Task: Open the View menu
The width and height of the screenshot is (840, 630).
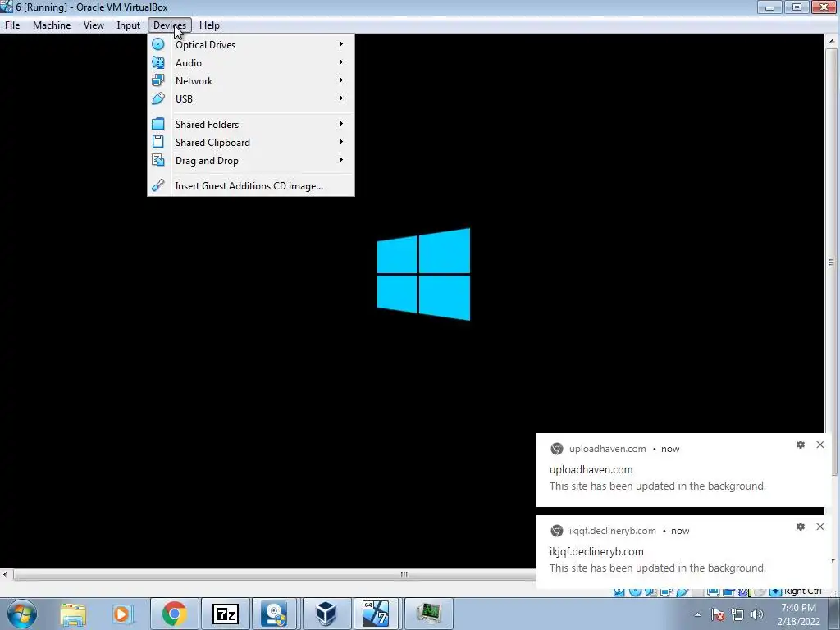Action: click(94, 25)
